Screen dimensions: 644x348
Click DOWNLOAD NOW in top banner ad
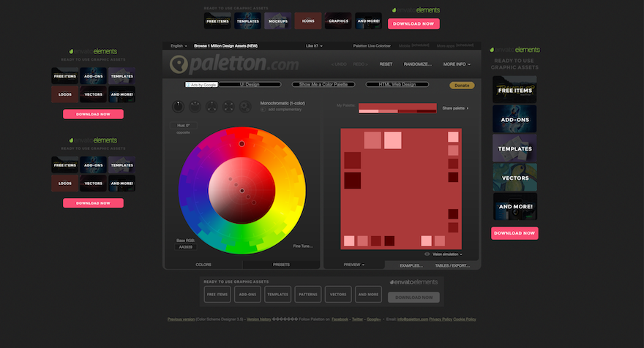pos(413,24)
